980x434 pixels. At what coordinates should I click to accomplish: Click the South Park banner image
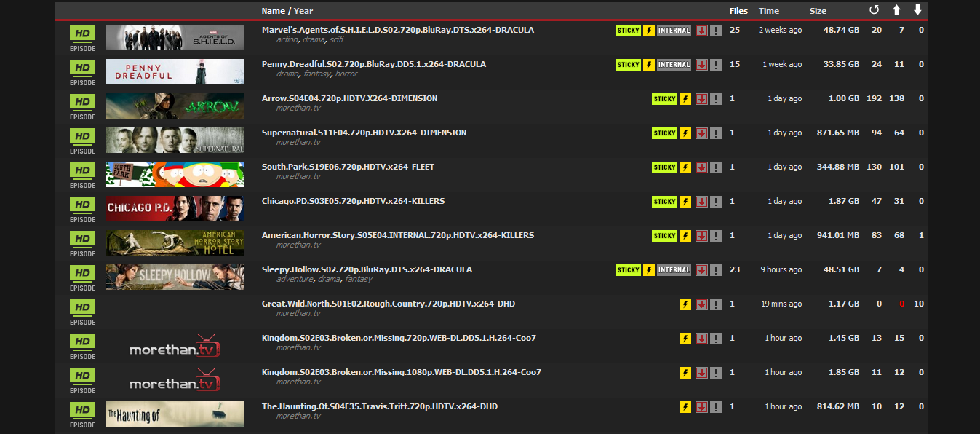coord(175,175)
